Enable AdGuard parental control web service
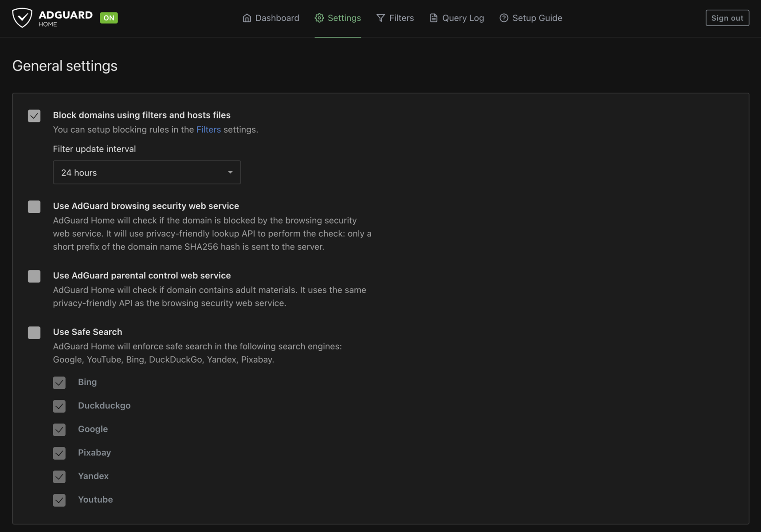This screenshot has width=761, height=532. 34,276
